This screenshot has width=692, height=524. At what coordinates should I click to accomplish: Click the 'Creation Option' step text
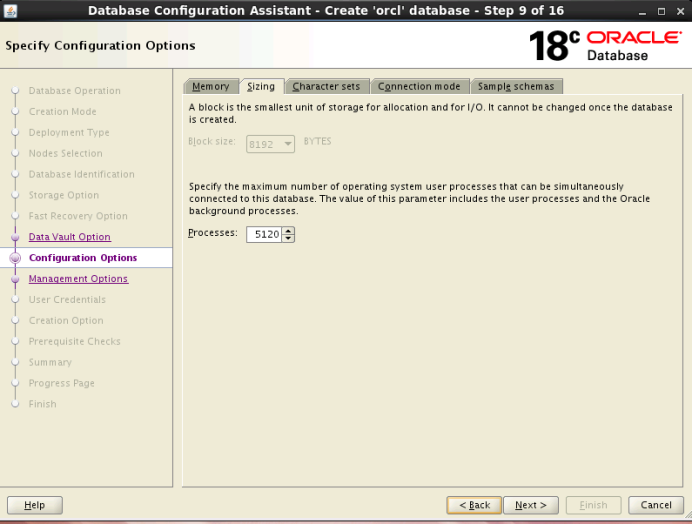pyautogui.click(x=66, y=320)
